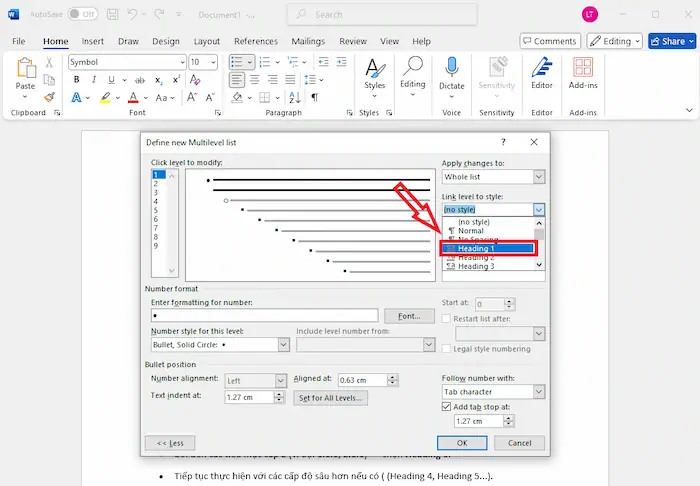Click the text highlight color button

[x=102, y=98]
